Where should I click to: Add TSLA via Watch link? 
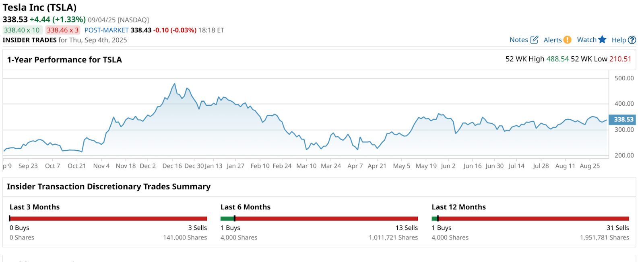tap(587, 40)
